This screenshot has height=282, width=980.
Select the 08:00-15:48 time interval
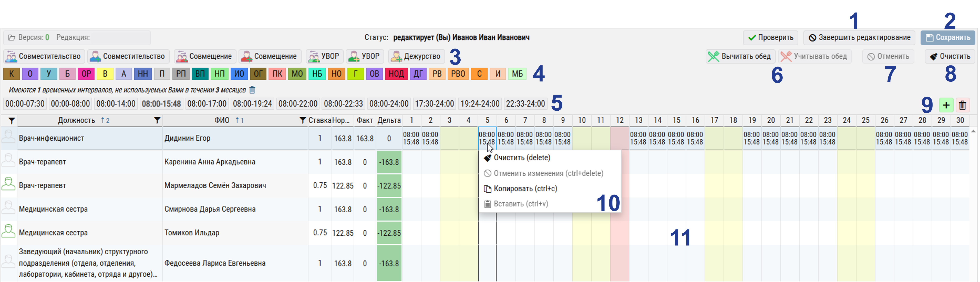point(161,104)
